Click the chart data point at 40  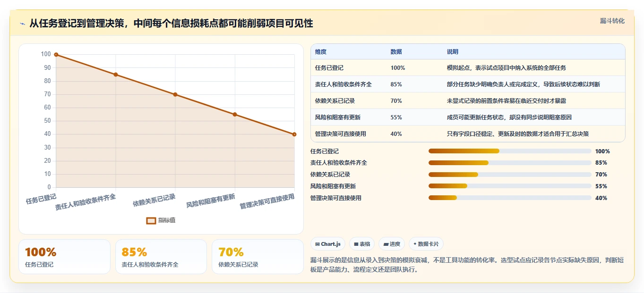tap(294, 134)
